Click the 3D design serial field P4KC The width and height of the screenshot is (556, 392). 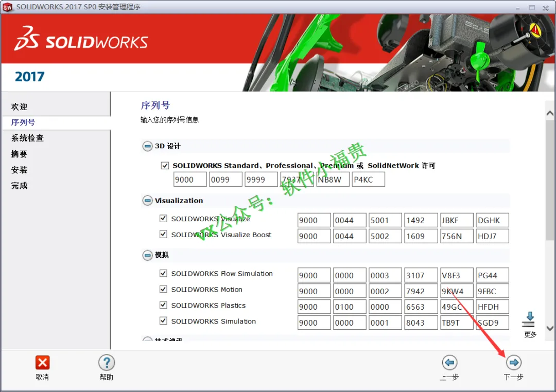coord(369,180)
